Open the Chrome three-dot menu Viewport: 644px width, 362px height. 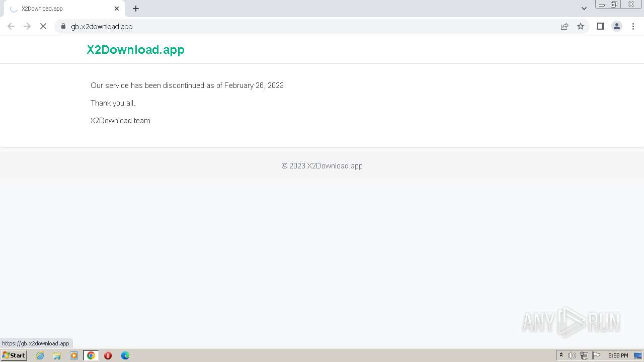point(633,26)
